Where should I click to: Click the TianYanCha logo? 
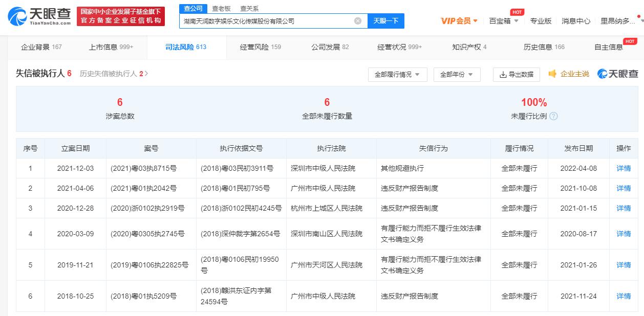[x=39, y=17]
